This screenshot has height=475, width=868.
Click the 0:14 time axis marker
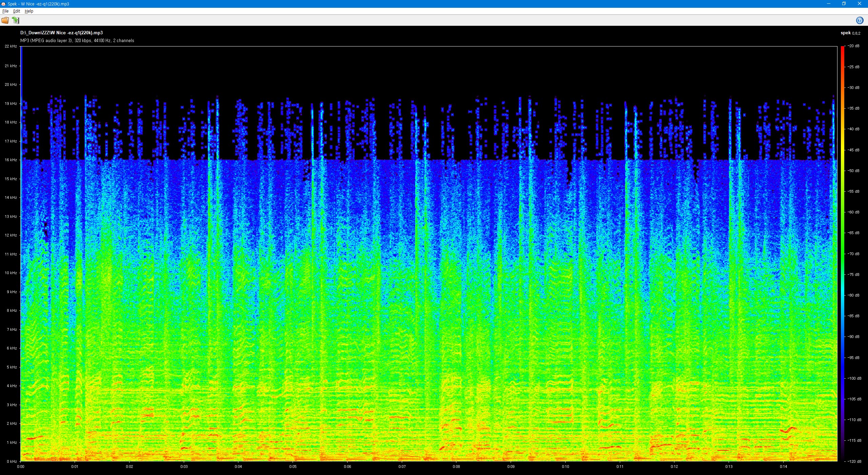[x=783, y=467]
